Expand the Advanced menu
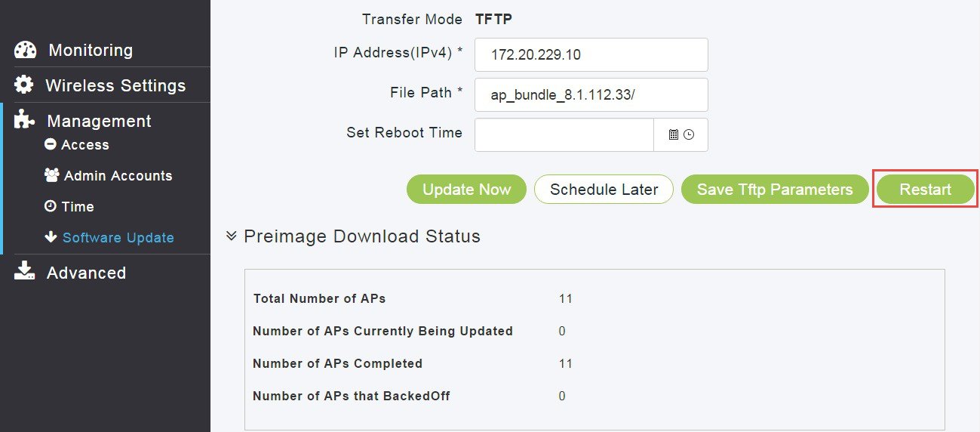The width and height of the screenshot is (980, 432). coord(86,273)
